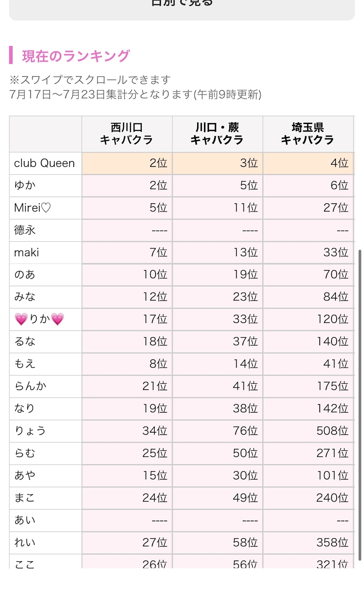364x593 pixels.
Task: Click club Queen's 4位 埼玉県 ranking cell
Action: [x=308, y=163]
